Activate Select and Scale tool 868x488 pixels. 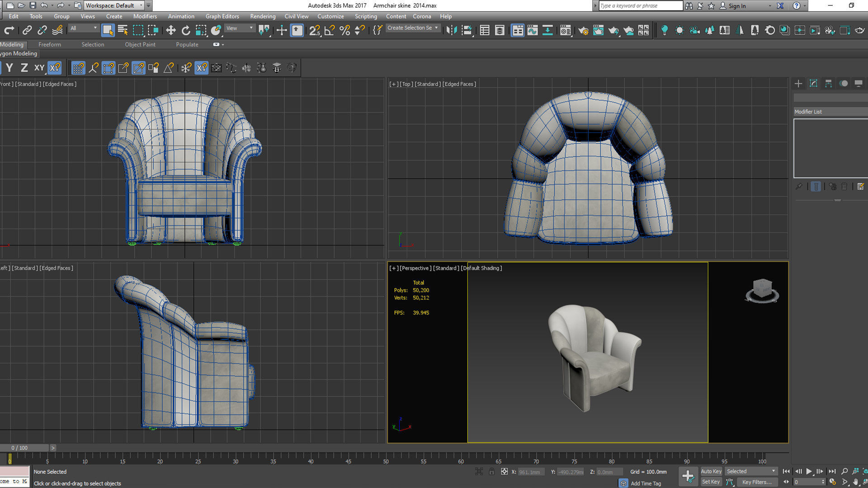tap(201, 30)
